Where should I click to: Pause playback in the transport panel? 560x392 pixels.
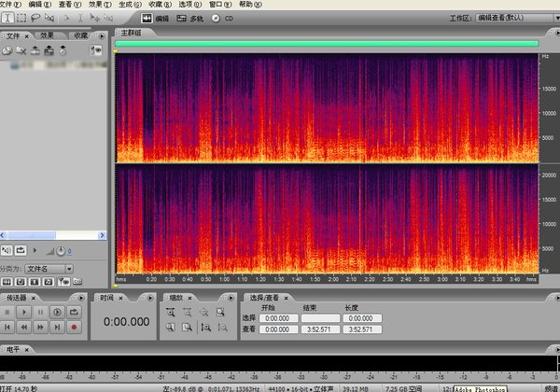click(x=40, y=312)
